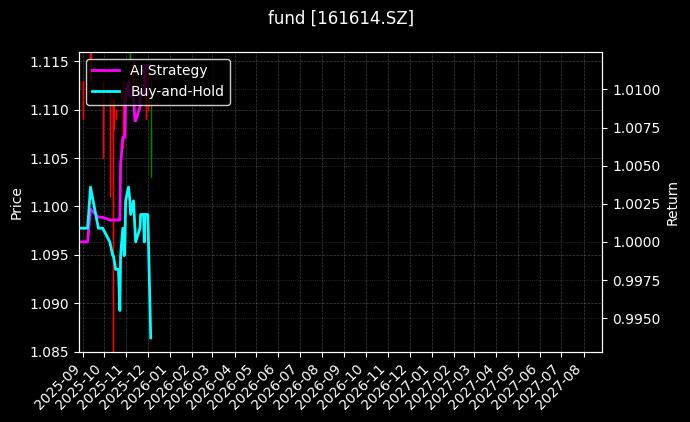Click the 0.9950 return tick label
The height and width of the screenshot is (422, 690).
[636, 319]
